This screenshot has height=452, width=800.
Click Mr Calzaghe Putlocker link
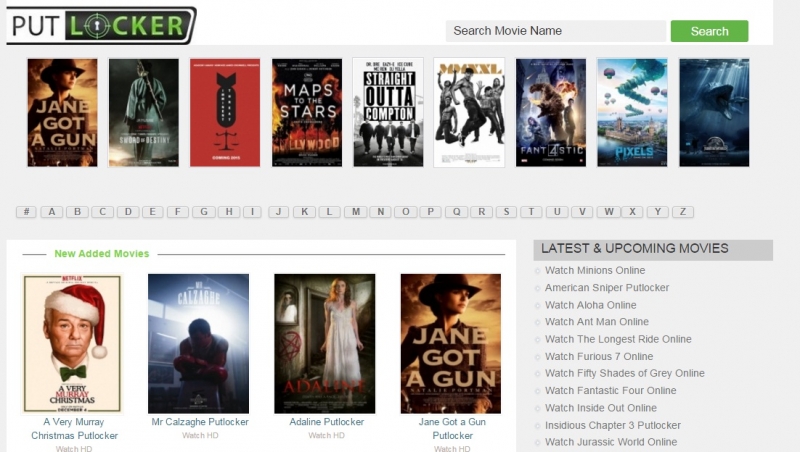200,422
